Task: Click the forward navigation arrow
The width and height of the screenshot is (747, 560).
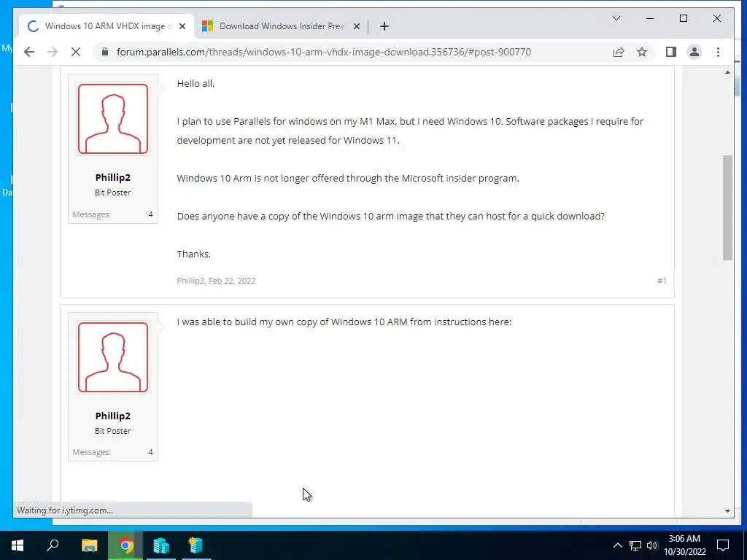Action: pos(53,52)
